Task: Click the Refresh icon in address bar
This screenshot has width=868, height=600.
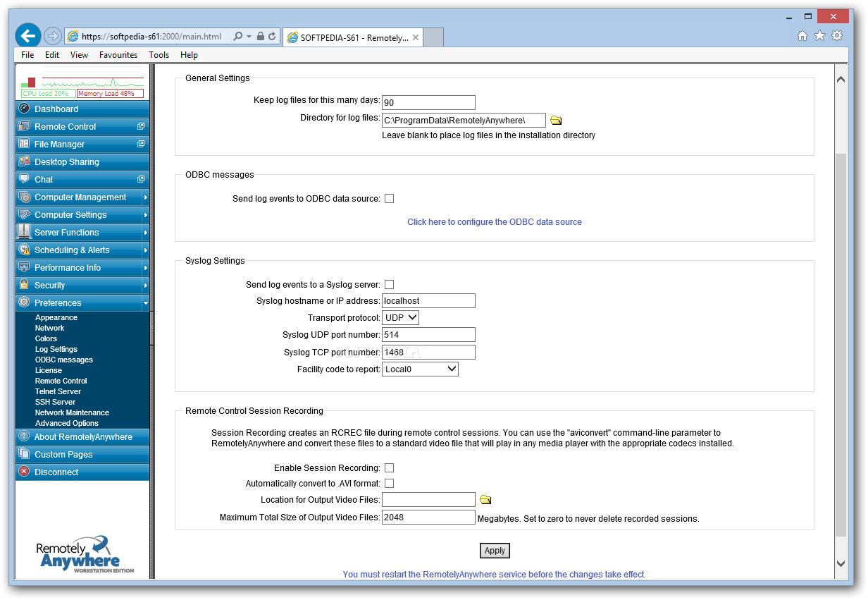Action: tap(272, 36)
